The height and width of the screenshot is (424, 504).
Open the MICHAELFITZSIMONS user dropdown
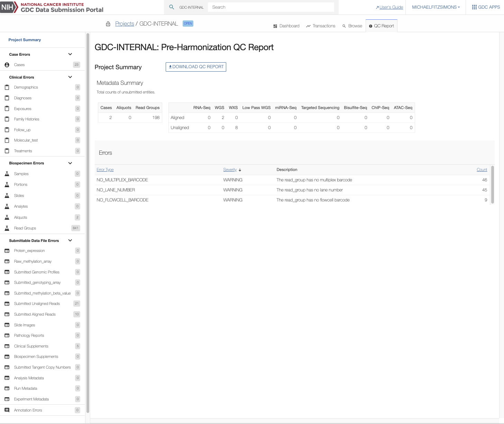[436, 7]
